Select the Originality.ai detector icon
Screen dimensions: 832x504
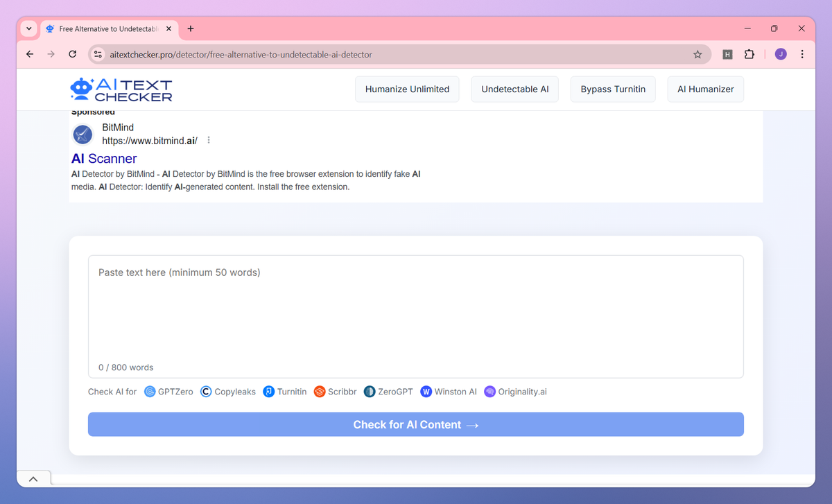click(489, 392)
